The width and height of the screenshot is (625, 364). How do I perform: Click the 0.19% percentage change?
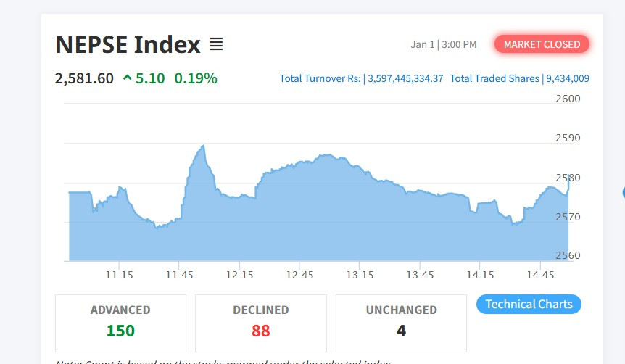coord(196,78)
